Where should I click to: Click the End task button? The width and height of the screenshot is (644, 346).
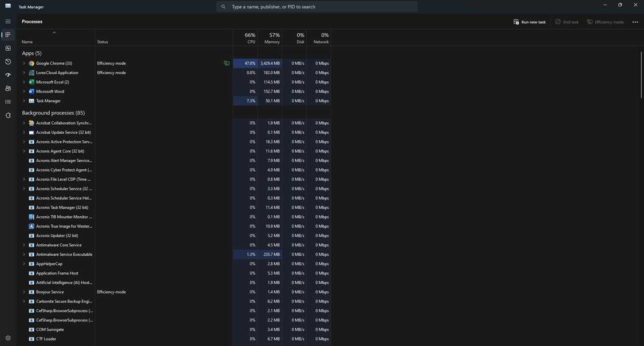pos(567,22)
